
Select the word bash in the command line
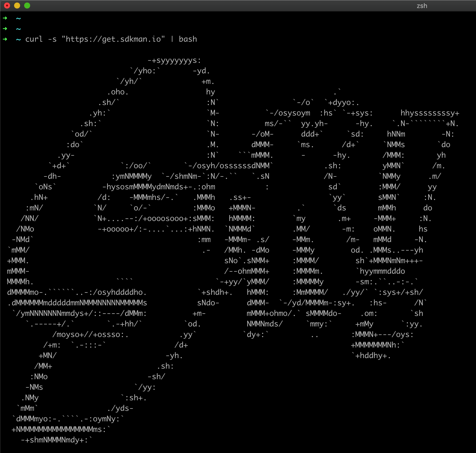click(x=188, y=39)
